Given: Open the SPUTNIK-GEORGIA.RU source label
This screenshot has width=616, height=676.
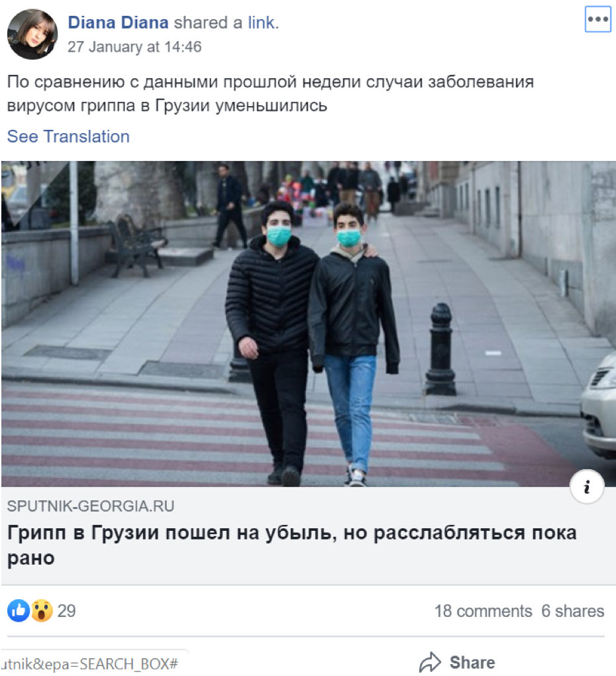Looking at the screenshot, I should pos(91,506).
